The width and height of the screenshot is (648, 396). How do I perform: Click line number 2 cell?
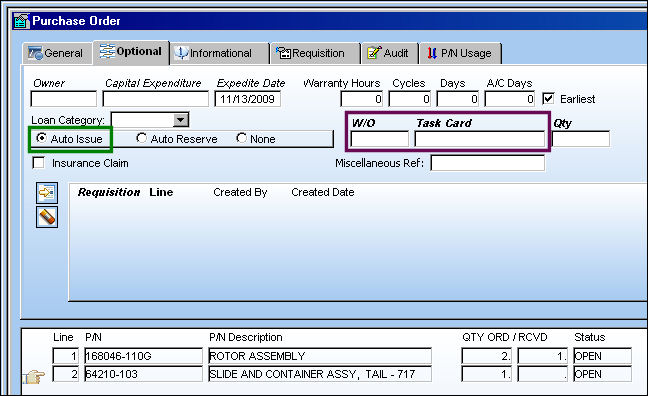(x=66, y=374)
